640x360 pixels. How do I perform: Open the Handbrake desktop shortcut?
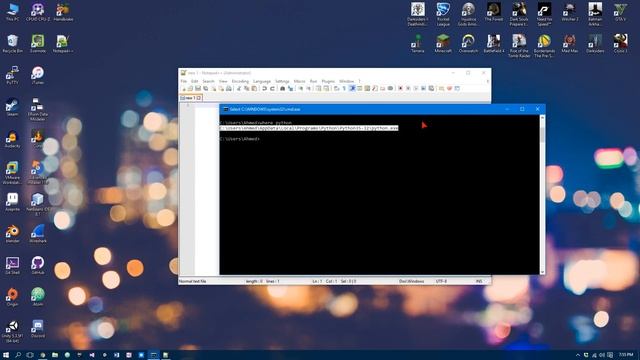(x=63, y=12)
